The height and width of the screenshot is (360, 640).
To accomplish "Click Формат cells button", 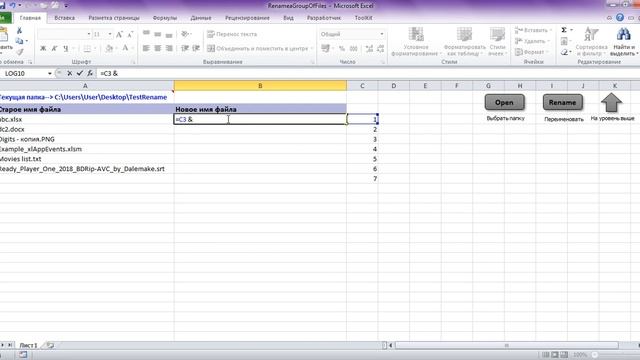I will [x=531, y=52].
